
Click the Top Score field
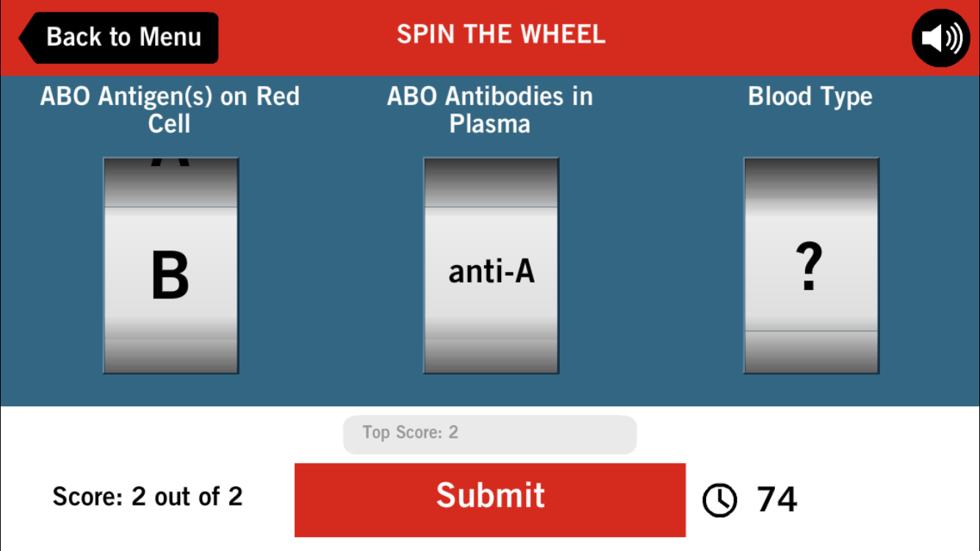click(489, 434)
